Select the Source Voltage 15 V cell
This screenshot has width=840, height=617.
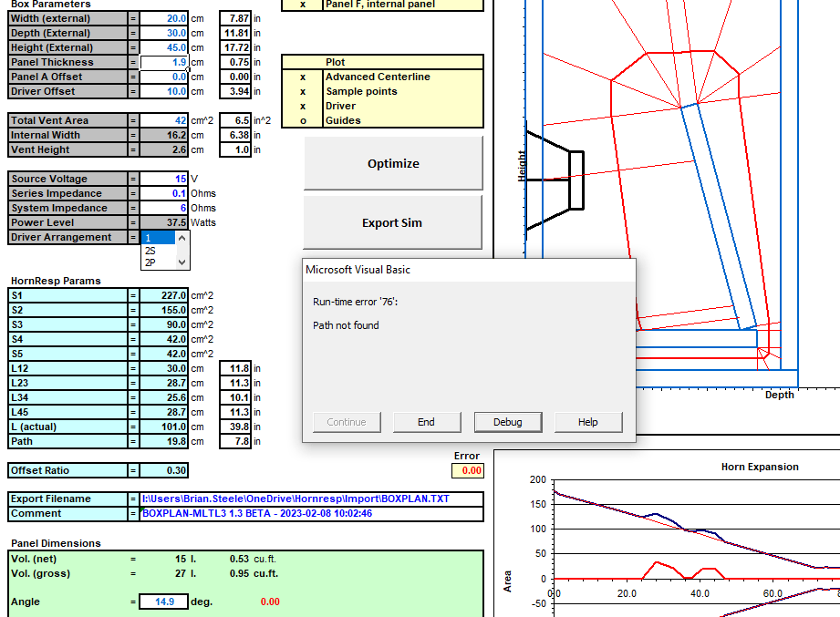pos(164,179)
